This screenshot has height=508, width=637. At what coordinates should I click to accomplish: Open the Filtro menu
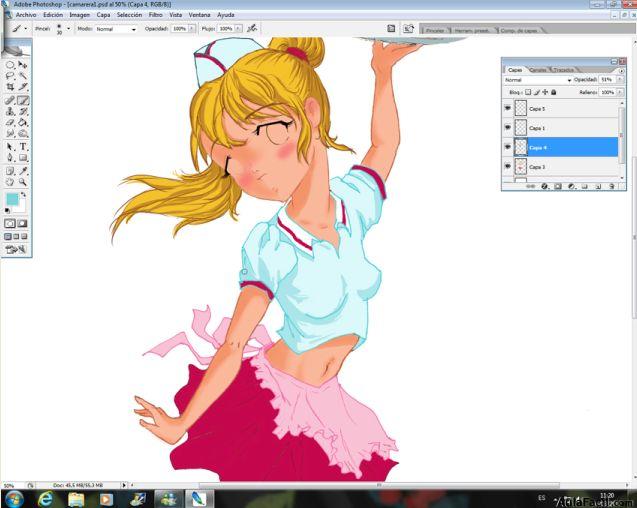(x=156, y=15)
